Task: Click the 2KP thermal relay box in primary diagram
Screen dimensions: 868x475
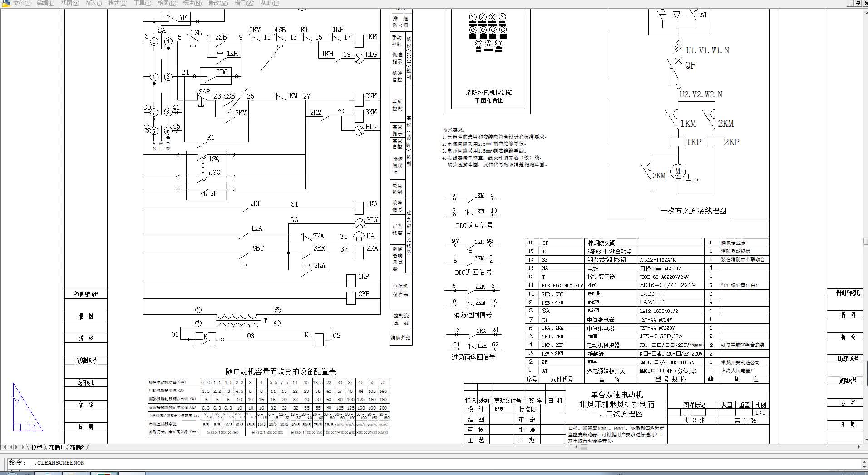Action: tap(715, 142)
